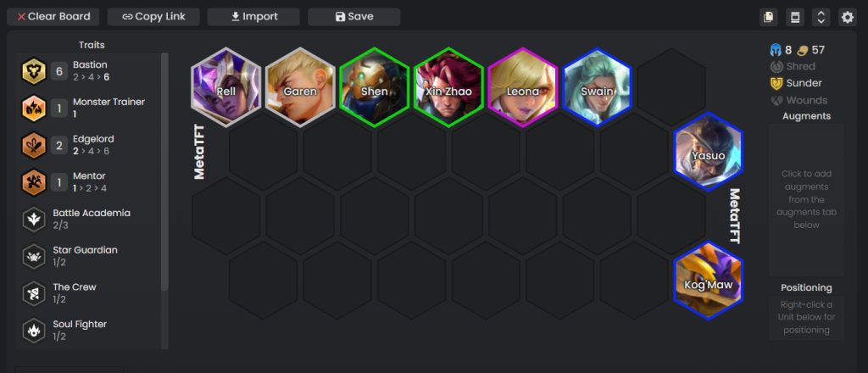Click the layout view icon in the top bar
The image size is (868, 373).
pos(795,17)
